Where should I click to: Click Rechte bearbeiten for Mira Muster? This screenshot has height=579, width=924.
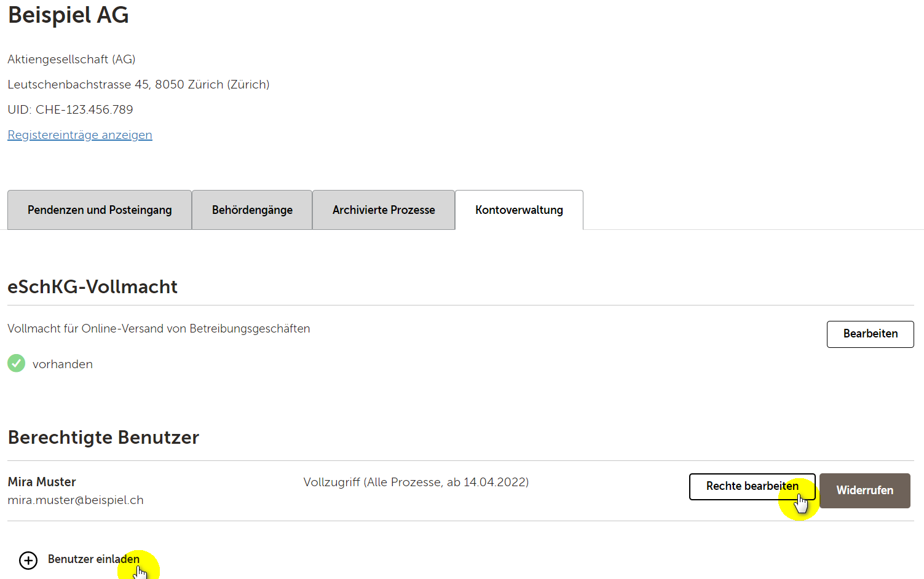tap(752, 486)
